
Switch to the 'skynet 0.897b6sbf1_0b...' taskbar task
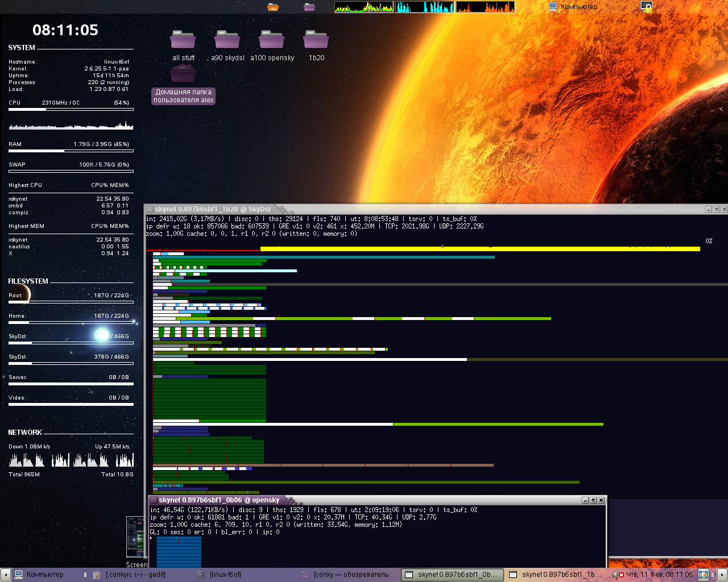[452, 575]
